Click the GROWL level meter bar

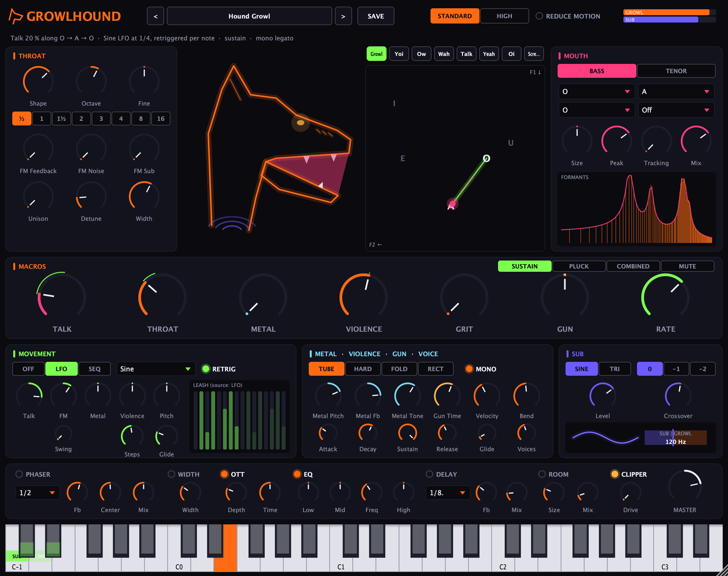[x=669, y=13]
